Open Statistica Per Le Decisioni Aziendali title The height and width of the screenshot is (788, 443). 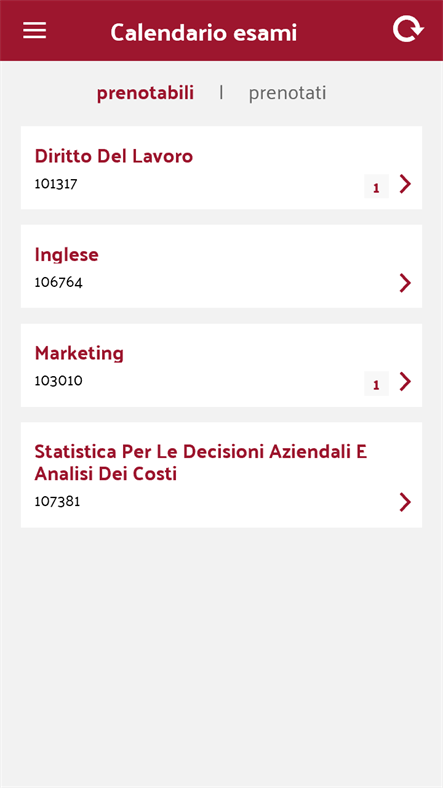[201, 462]
